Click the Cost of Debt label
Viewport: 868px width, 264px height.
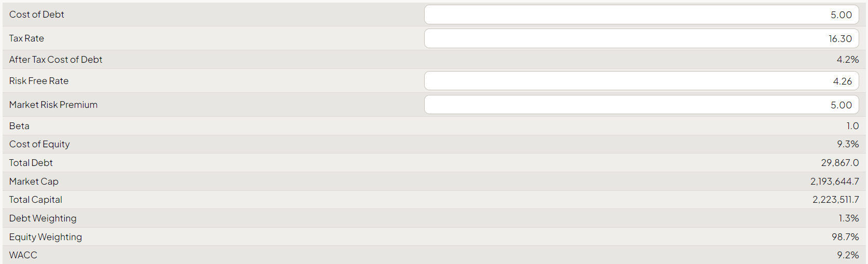coord(37,15)
